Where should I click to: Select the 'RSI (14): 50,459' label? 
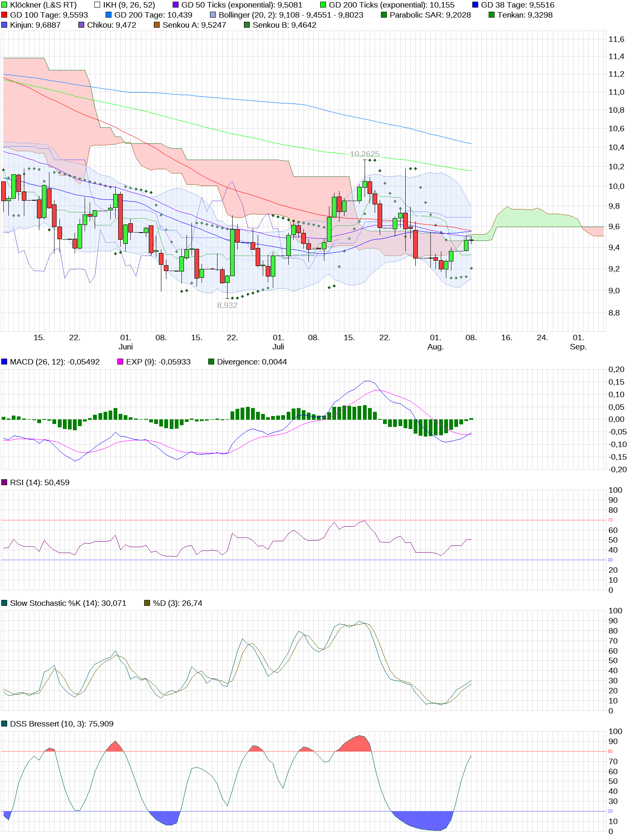(40, 483)
